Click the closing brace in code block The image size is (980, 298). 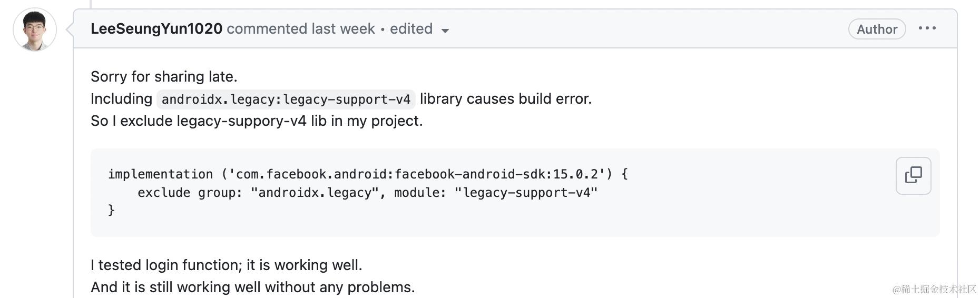111,210
